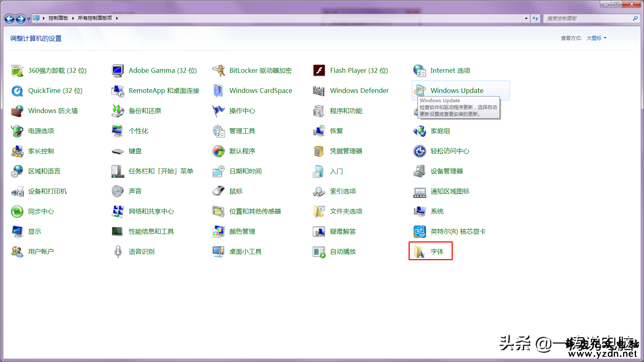Click the 网络和共享中心 icon
644x362 pixels.
point(118,211)
